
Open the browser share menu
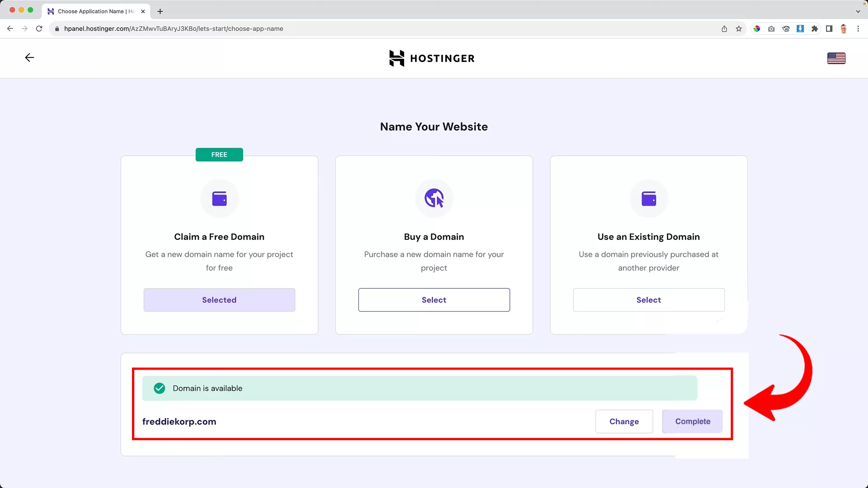(724, 28)
